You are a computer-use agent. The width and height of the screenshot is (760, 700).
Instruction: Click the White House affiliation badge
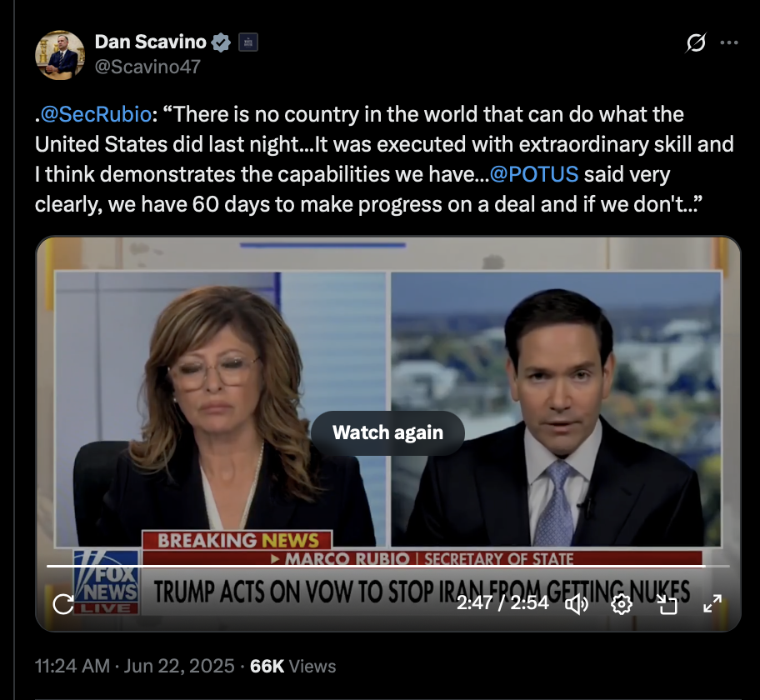pyautogui.click(x=248, y=42)
